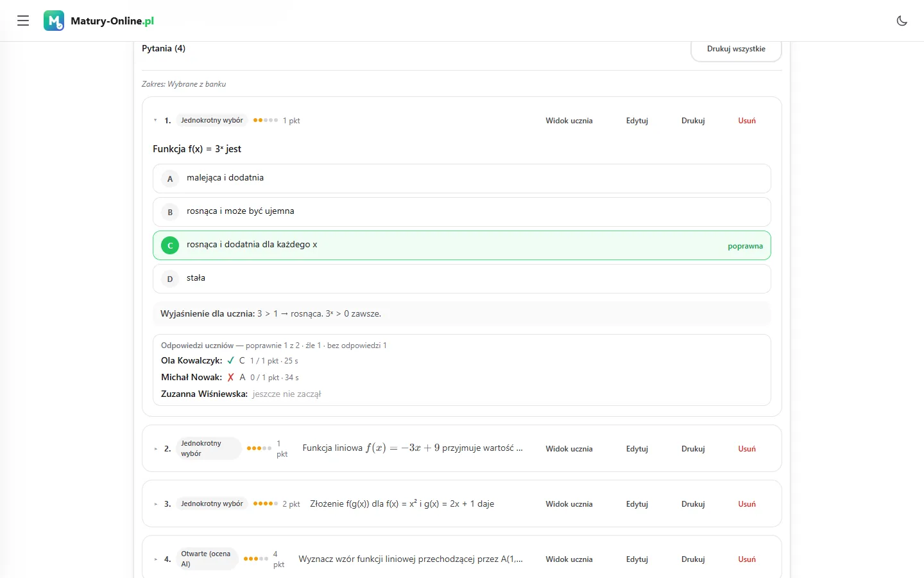Open Widok ucznia for question 4
This screenshot has width=924, height=578.
tap(569, 559)
